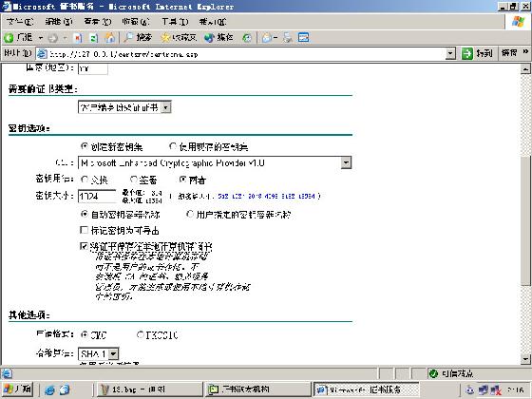The height and width of the screenshot is (399, 532).
Task: Click the green Go button by the address bar
Action: (x=467, y=53)
